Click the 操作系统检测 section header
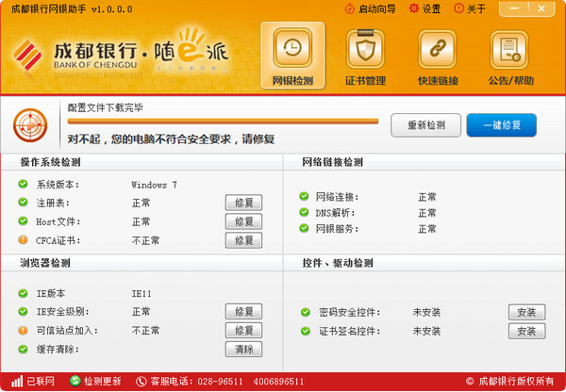Viewport: 566px width, 392px height. 50,162
